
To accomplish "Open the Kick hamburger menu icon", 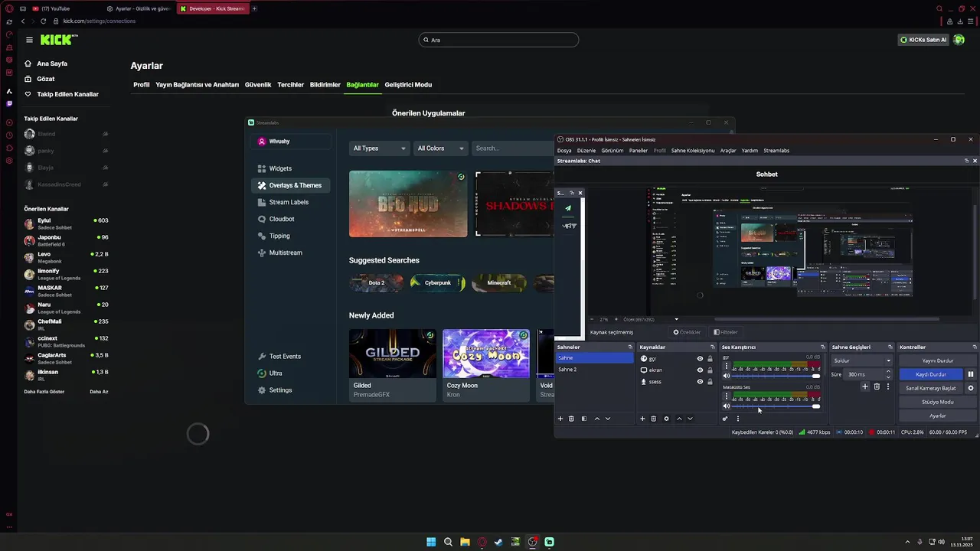I will coord(29,40).
